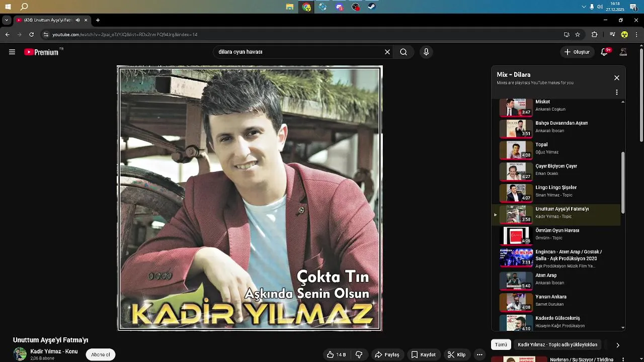This screenshot has width=644, height=362.
Task: Show next filter chips arrow
Action: 618,345
